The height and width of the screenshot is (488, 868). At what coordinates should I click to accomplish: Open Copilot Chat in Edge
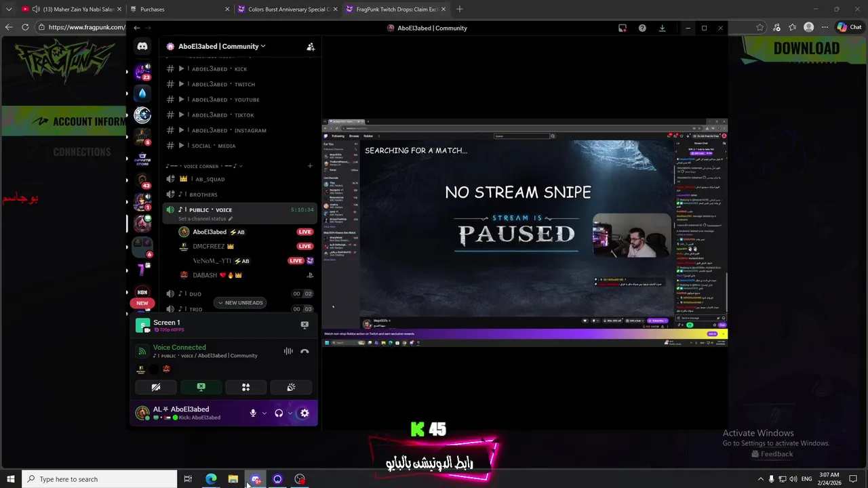[x=849, y=27]
